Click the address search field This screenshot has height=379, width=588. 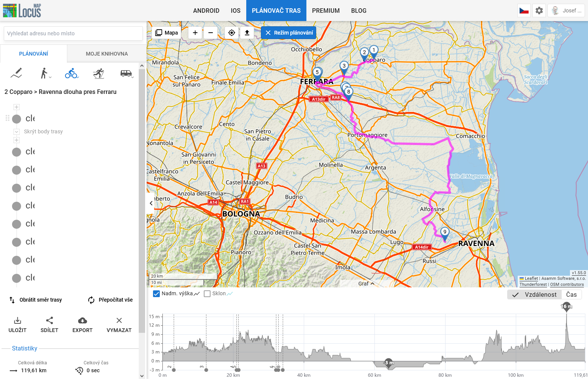(73, 33)
